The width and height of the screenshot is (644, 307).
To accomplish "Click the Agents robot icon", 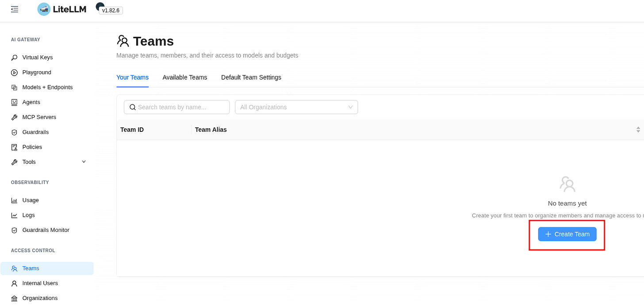I will (x=14, y=102).
